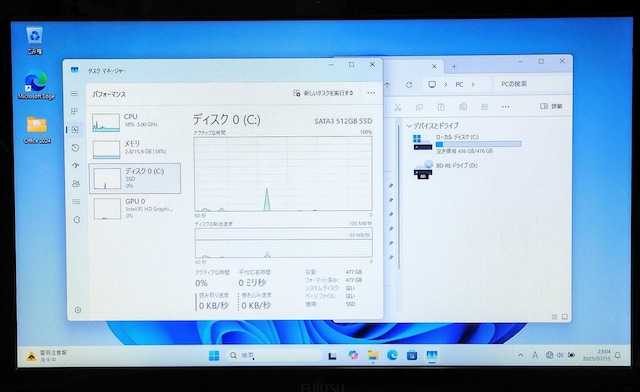Open Microsoft Store from taskbar
Viewport: 640px width, 392px height.
pos(412,355)
